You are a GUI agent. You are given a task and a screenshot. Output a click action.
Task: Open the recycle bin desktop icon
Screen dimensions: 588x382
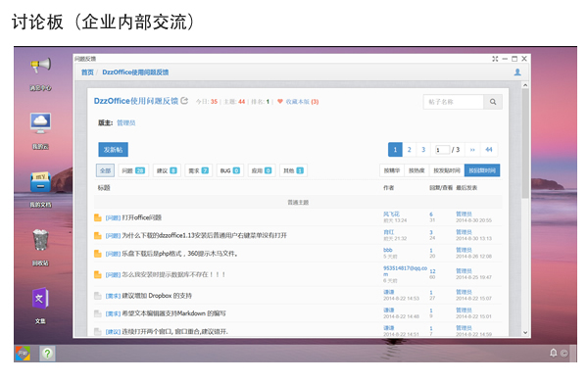click(x=40, y=240)
